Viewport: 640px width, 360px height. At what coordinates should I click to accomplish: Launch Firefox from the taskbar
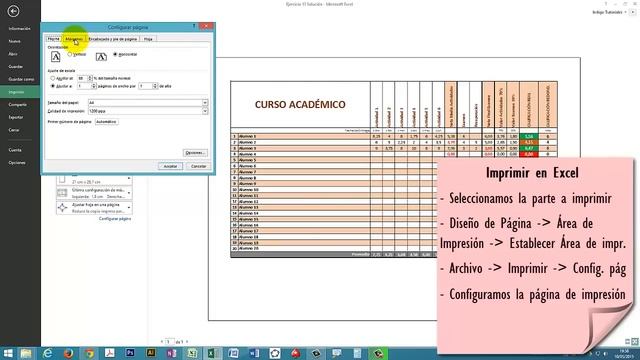[68, 353]
